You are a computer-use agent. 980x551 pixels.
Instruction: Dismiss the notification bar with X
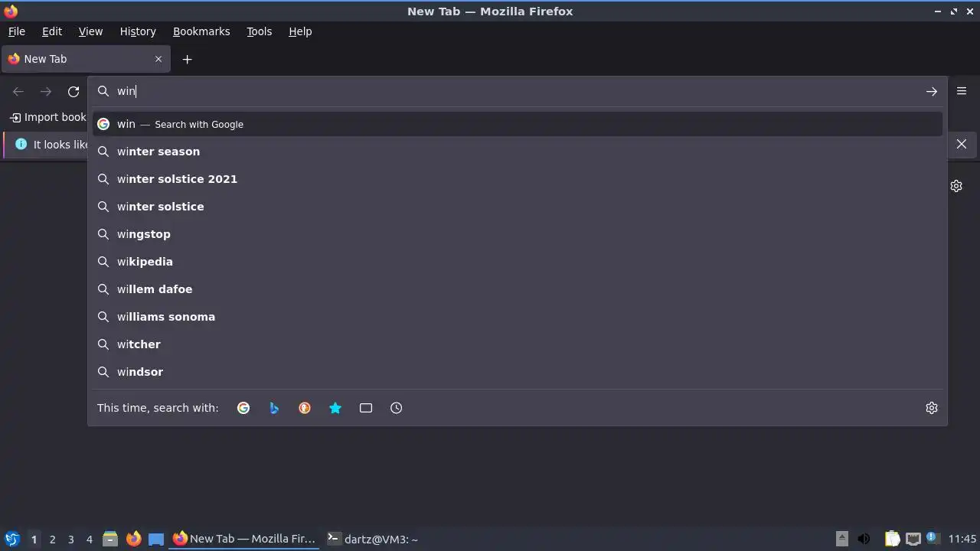962,144
